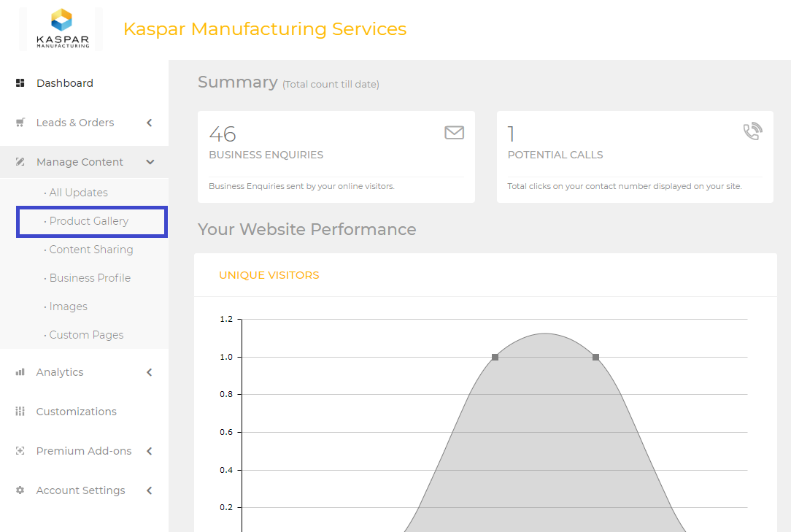Click the Summary heading

point(238,82)
